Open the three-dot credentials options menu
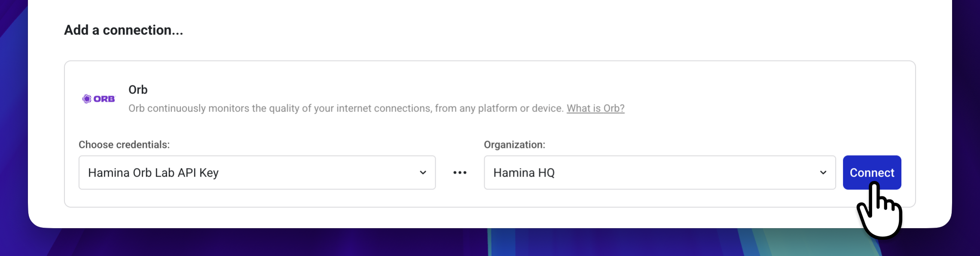Screen dimensions: 980x256 pyautogui.click(x=459, y=172)
